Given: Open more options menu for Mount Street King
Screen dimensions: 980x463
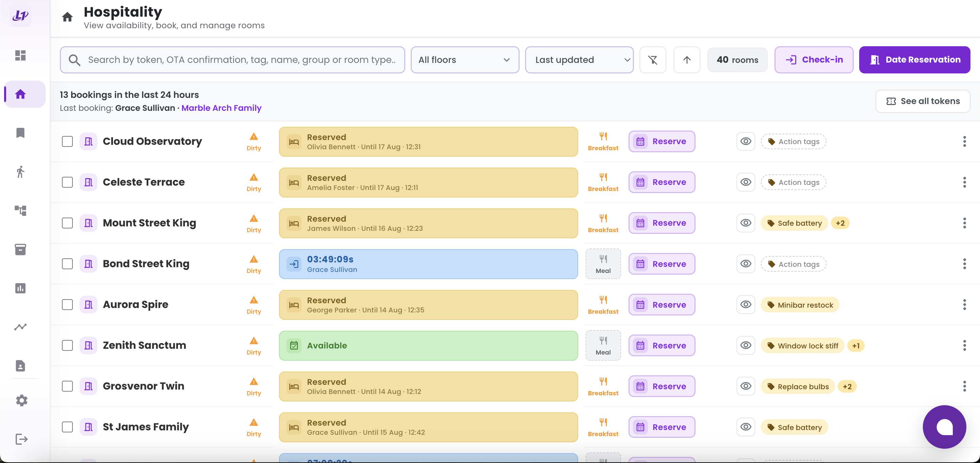Looking at the screenshot, I should point(964,223).
